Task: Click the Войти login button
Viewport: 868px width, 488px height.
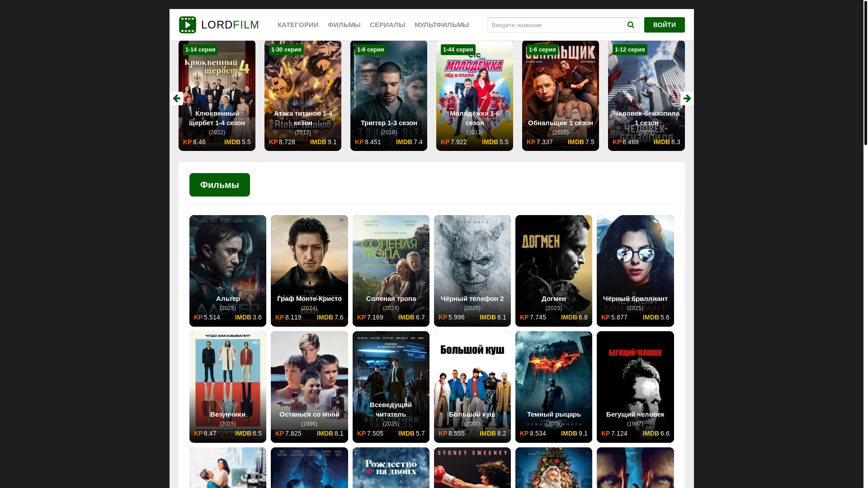Action: pos(664,25)
